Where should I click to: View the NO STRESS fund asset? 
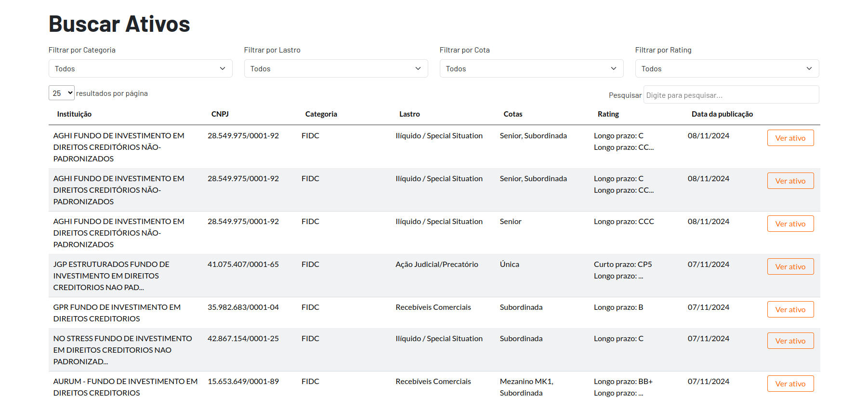click(x=790, y=341)
